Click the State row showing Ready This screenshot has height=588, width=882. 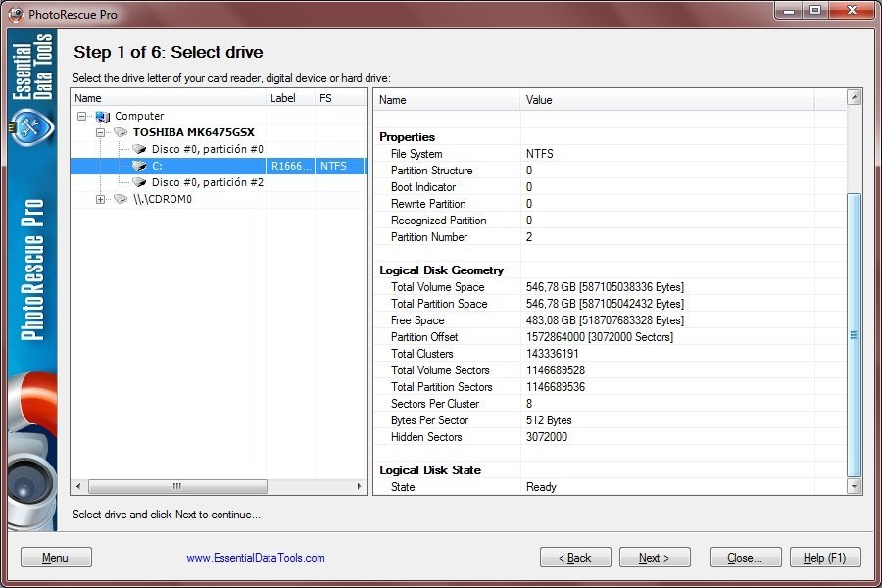(x=610, y=487)
